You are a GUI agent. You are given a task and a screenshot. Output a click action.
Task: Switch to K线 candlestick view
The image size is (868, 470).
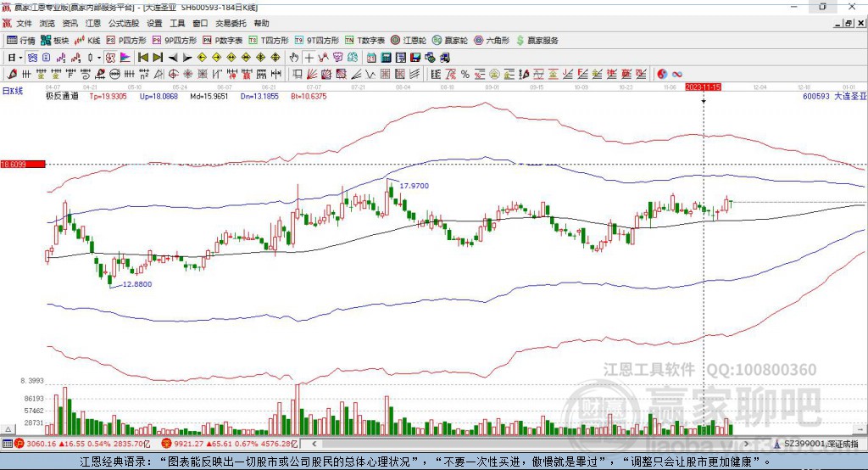(x=87, y=41)
